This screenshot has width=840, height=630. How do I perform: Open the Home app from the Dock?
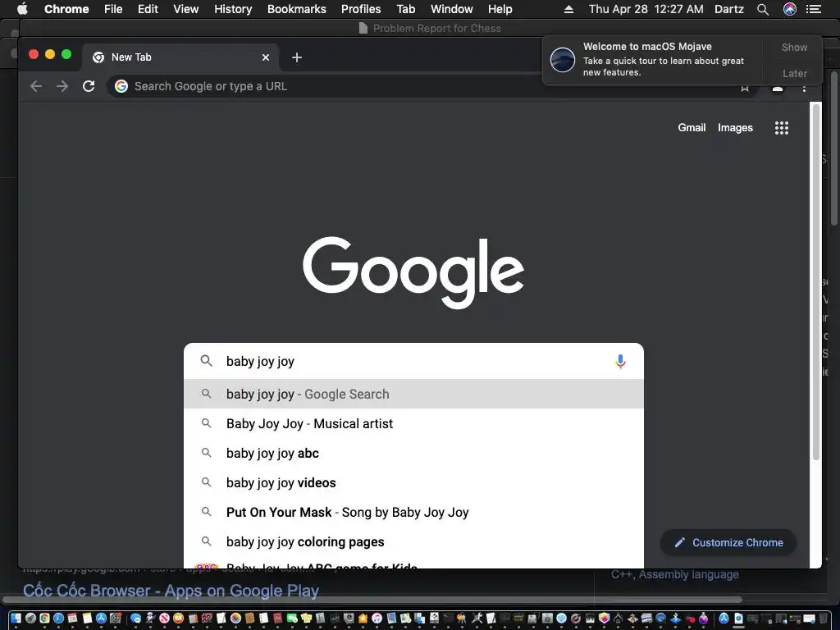[x=363, y=619]
